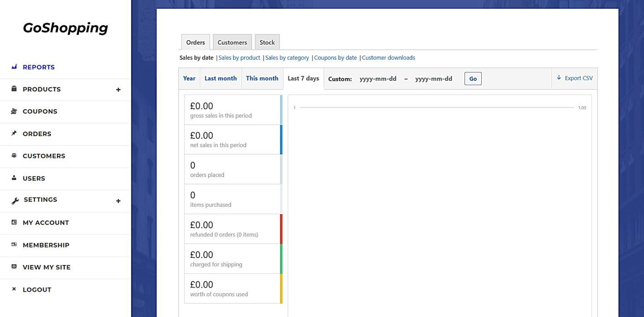Expand the Settings submenu plus sign
The width and height of the screenshot is (644, 317).
(x=118, y=201)
